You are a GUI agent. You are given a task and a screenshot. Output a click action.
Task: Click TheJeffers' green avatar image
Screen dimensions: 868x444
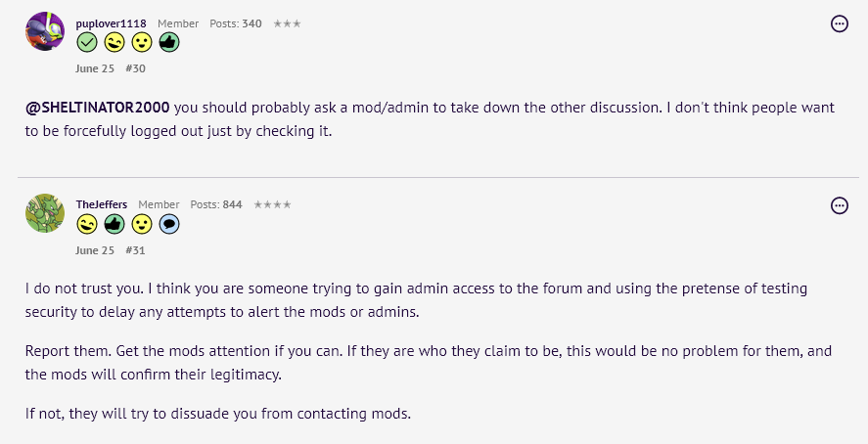45,213
